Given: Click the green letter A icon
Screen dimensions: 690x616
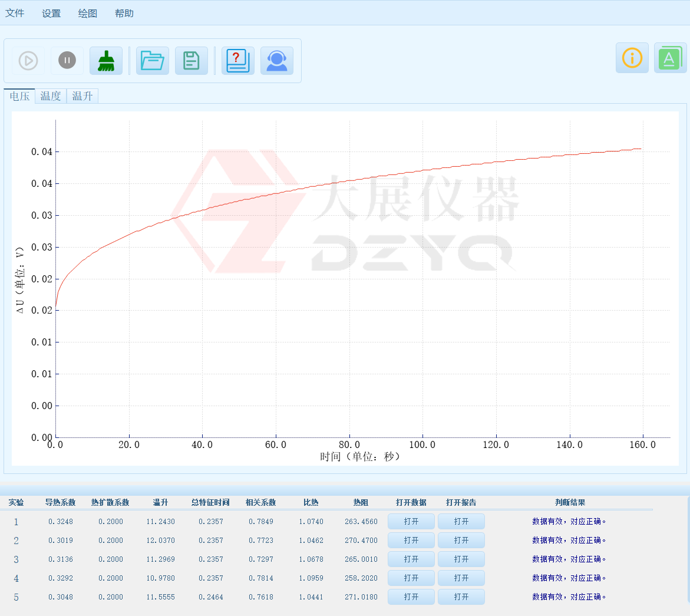Looking at the screenshot, I should (670, 58).
